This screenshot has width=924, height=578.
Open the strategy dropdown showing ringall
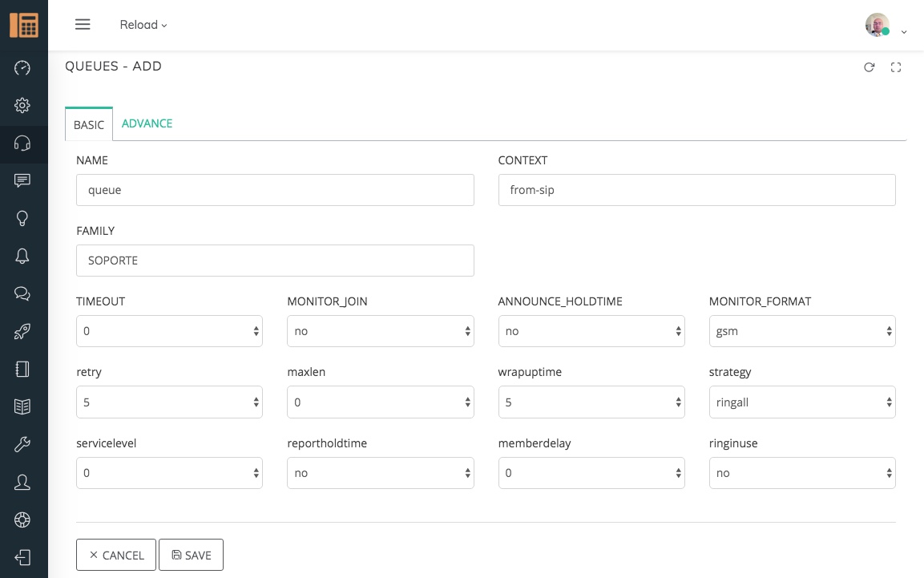click(801, 402)
